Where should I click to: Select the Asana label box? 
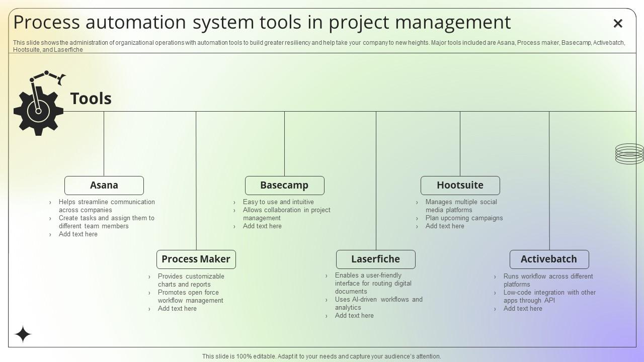[x=104, y=186]
